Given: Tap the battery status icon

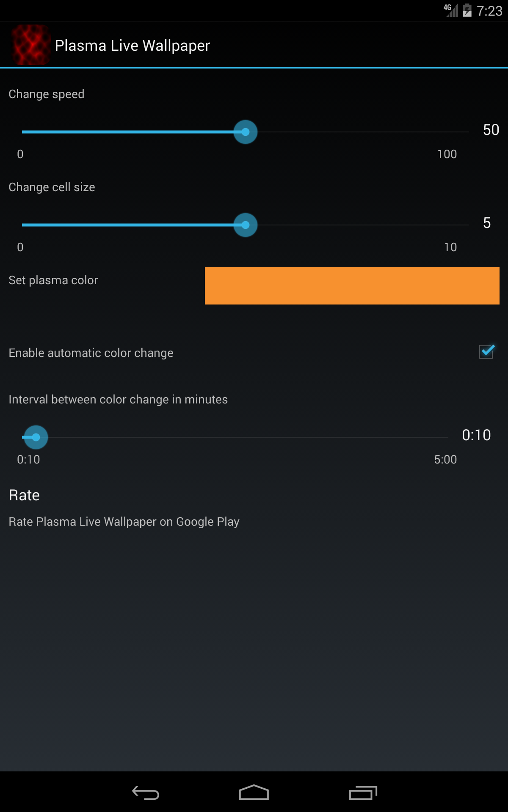Looking at the screenshot, I should coord(467,10).
